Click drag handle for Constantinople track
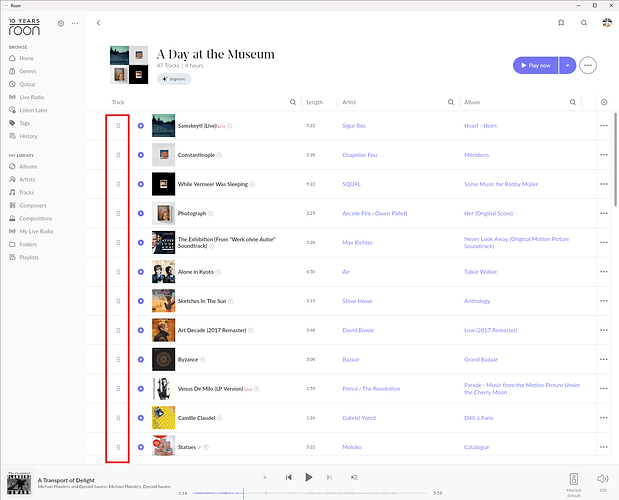 click(x=118, y=155)
